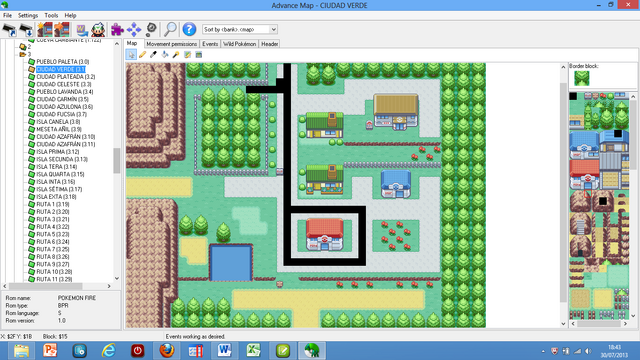Click the Save ROM icon with down arrow
The image size is (640, 360).
[x=26, y=29]
